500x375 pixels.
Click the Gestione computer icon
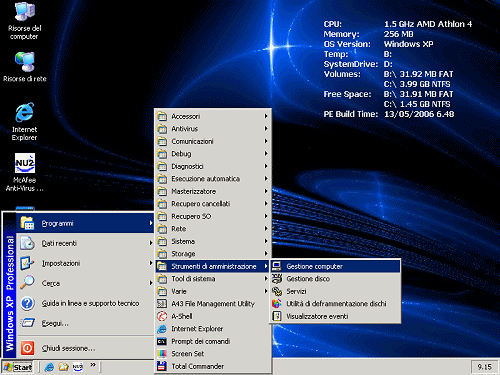(x=277, y=266)
